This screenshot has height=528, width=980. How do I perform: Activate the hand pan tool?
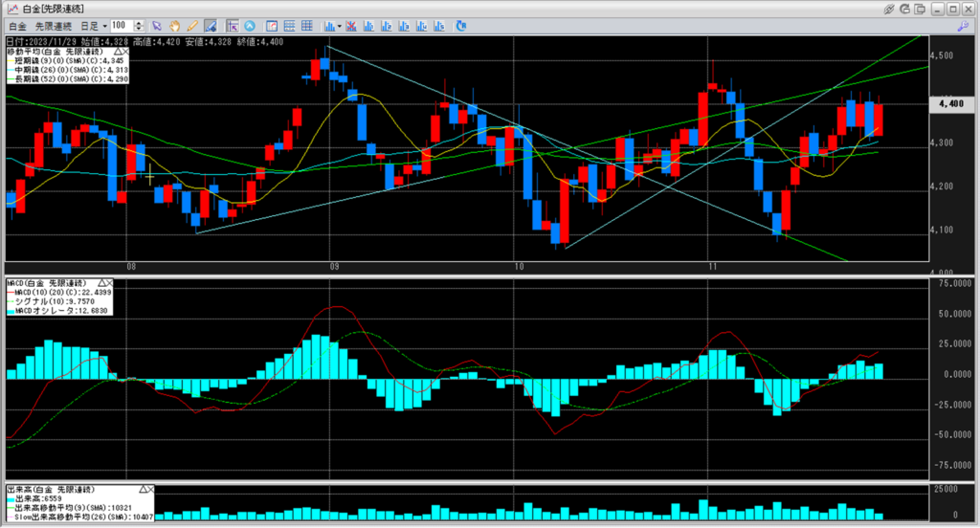point(175,26)
